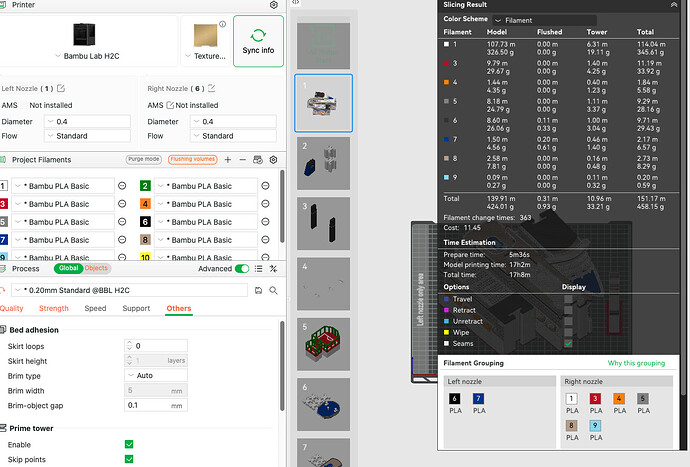Switch process scope to Objects
This screenshot has width=690, height=467.
coord(96,268)
